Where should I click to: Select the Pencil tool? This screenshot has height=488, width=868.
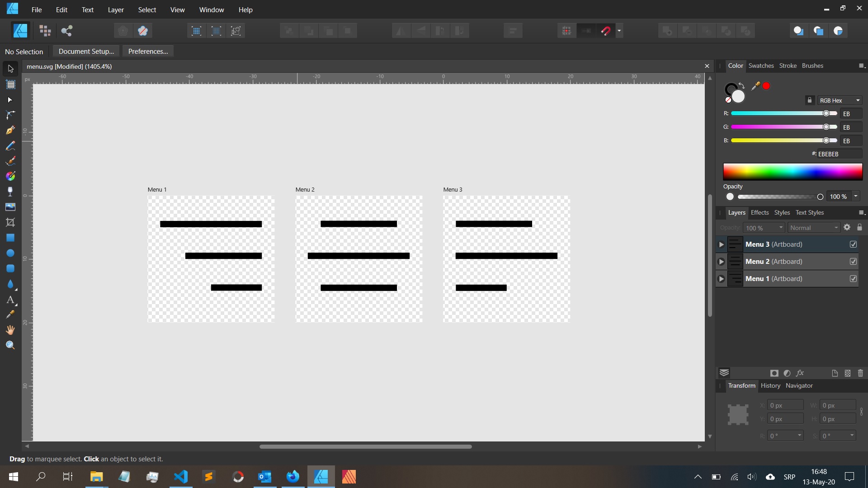(x=10, y=146)
